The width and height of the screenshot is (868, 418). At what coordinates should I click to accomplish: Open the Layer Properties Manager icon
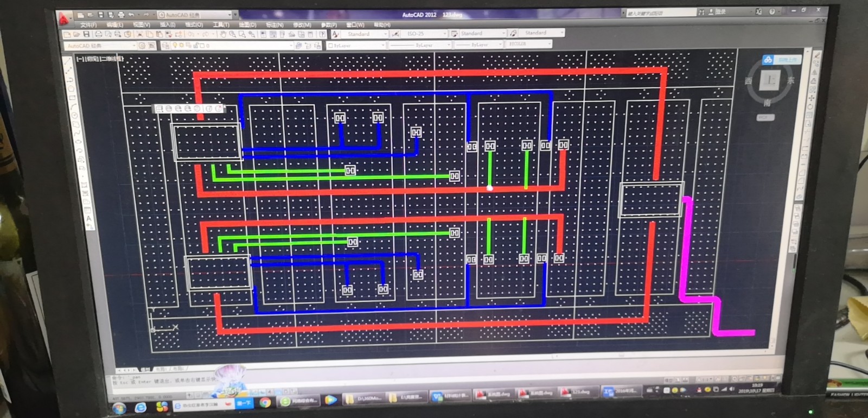(165, 46)
